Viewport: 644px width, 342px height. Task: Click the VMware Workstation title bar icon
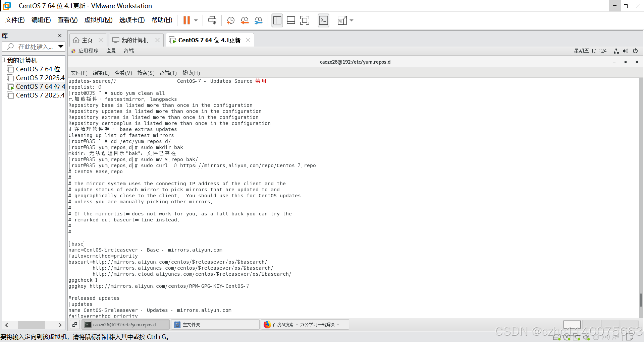[x=7, y=6]
